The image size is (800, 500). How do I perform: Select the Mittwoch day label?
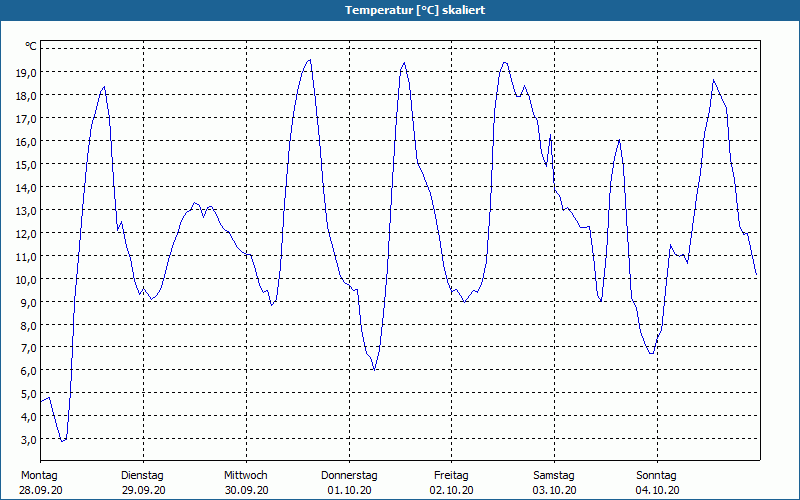coord(246,476)
